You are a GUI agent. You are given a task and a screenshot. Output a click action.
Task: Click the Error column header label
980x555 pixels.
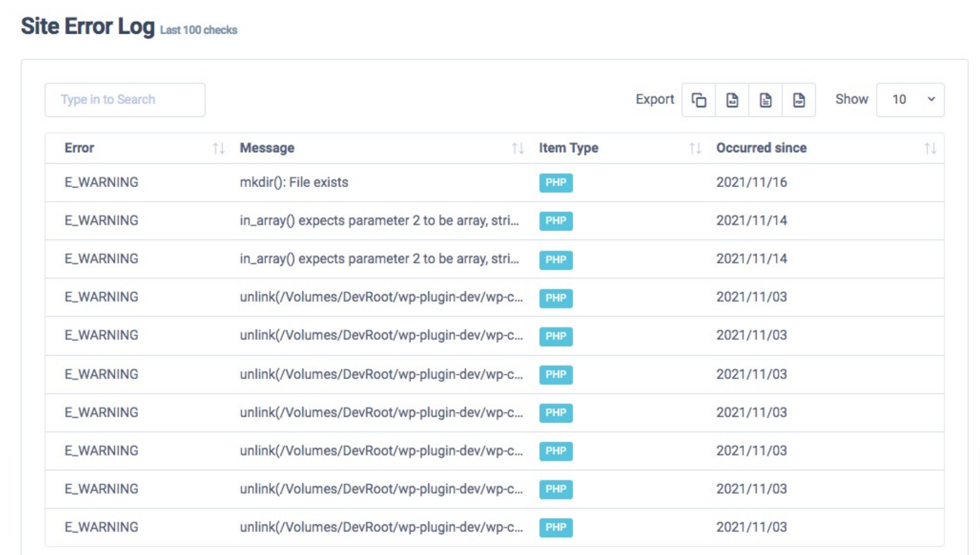click(x=79, y=148)
